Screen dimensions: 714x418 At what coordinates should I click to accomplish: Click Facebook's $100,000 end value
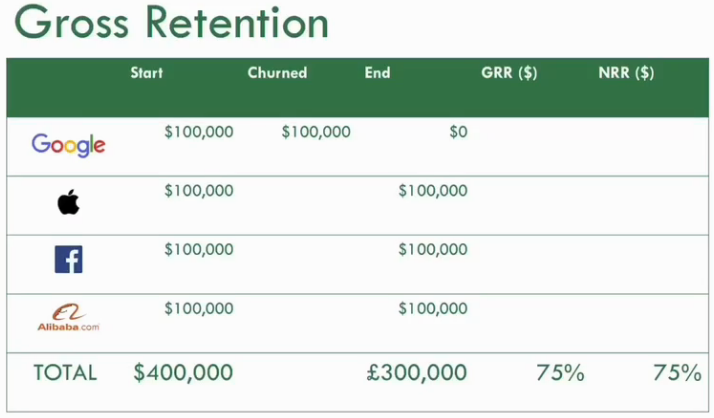(432, 249)
